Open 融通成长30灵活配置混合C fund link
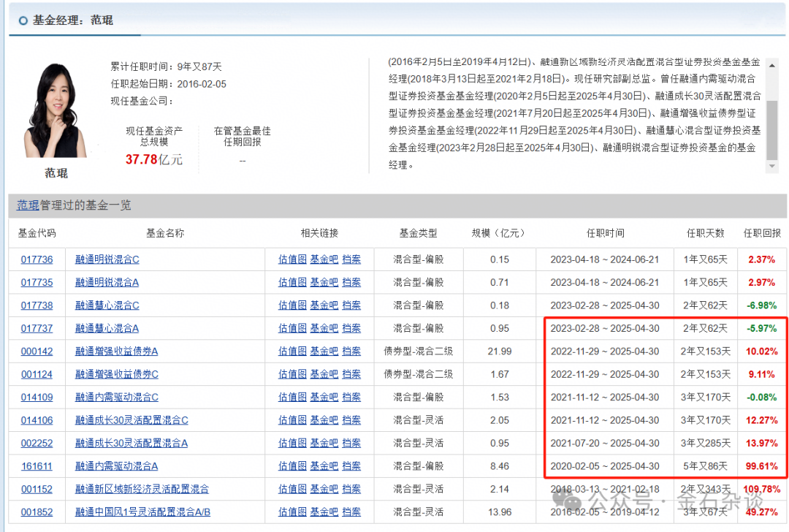The height and width of the screenshot is (532, 789). point(131,420)
